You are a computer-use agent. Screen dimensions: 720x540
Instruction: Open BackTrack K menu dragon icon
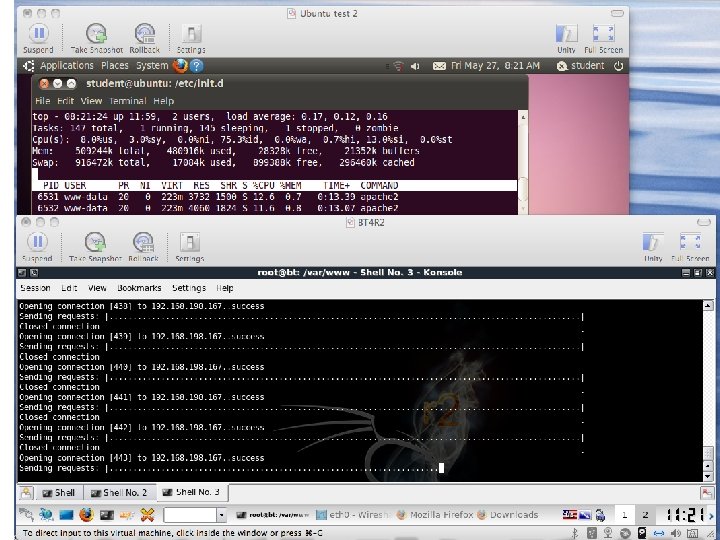26,514
